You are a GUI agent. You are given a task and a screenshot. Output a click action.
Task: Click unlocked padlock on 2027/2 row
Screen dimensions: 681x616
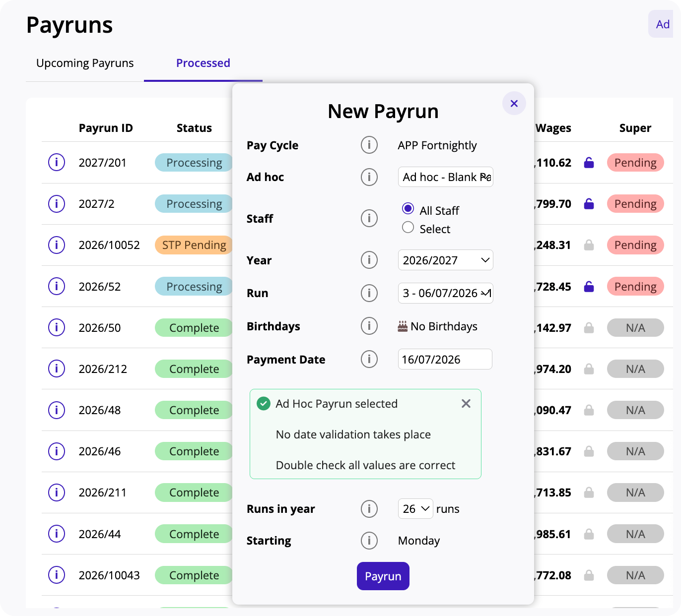589,203
